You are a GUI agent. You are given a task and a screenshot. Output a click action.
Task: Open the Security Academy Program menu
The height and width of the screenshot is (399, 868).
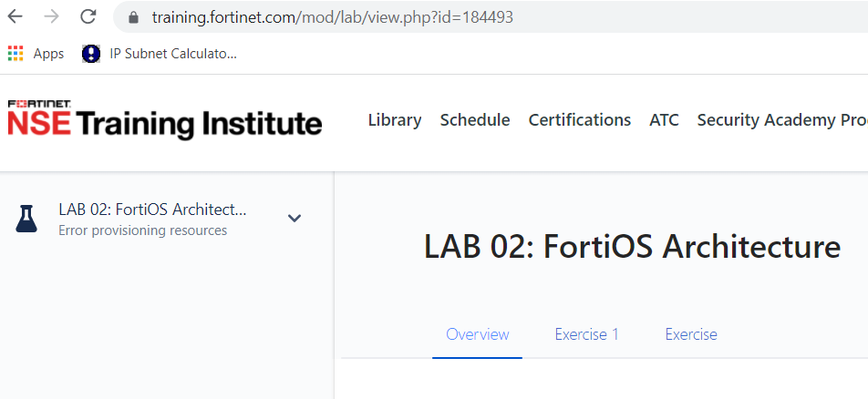[782, 120]
